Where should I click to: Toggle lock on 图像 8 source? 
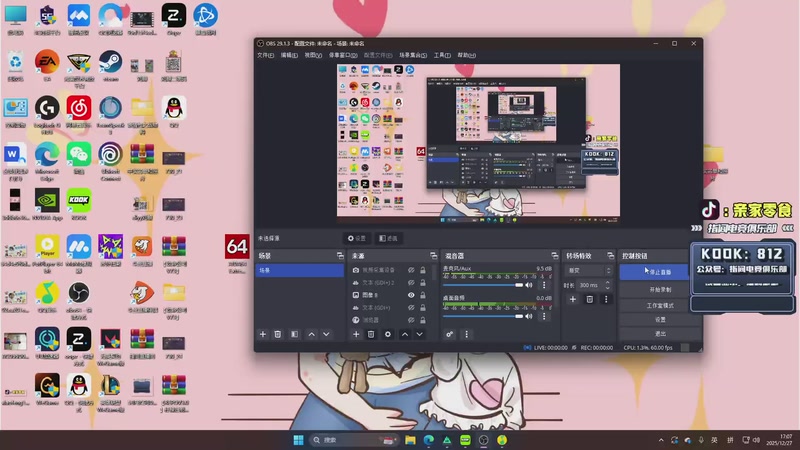(x=422, y=295)
